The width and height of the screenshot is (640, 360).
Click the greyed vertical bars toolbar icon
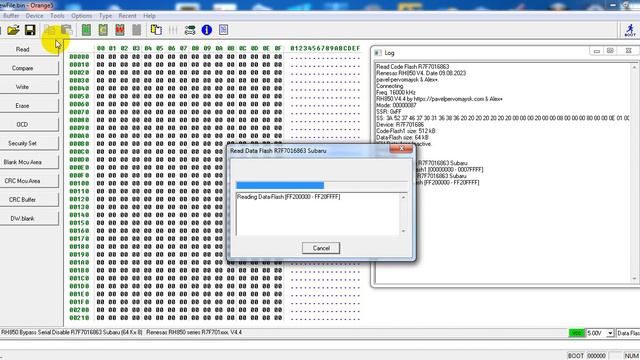pos(173,30)
